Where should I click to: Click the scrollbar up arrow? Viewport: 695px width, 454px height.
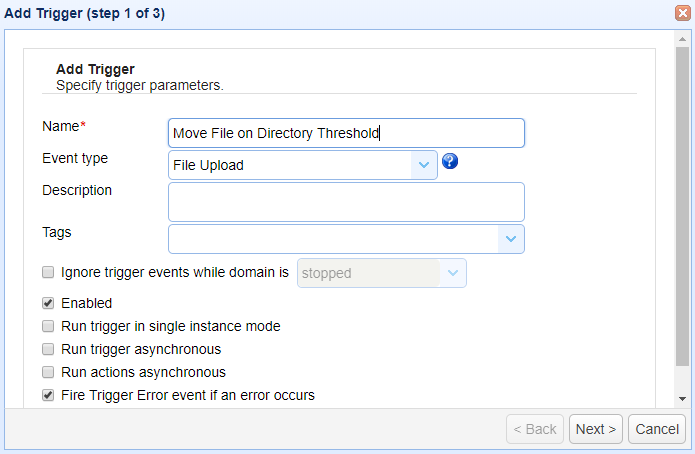(683, 36)
